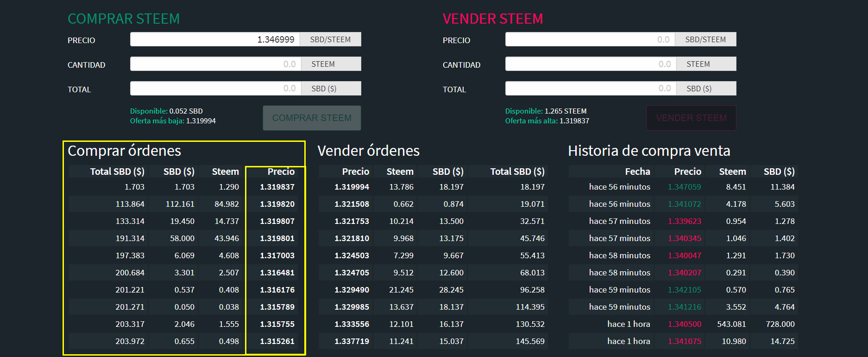Click trade history price 1.341216
The height and width of the screenshot is (357, 868).
click(x=685, y=307)
